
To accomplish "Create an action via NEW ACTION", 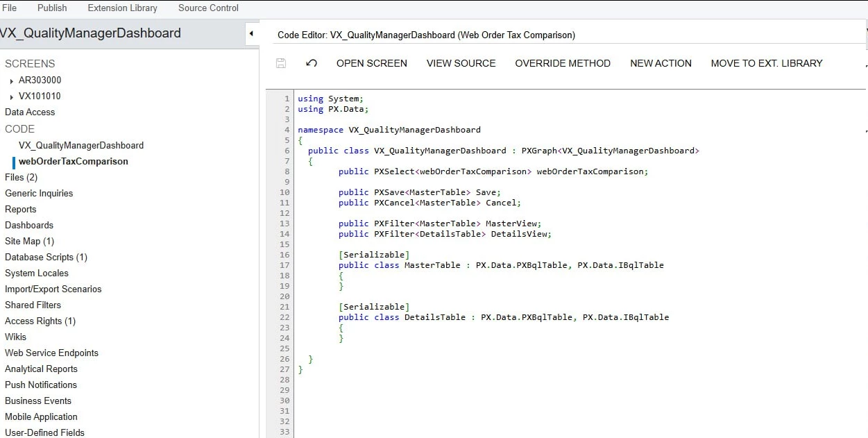I will [x=661, y=63].
